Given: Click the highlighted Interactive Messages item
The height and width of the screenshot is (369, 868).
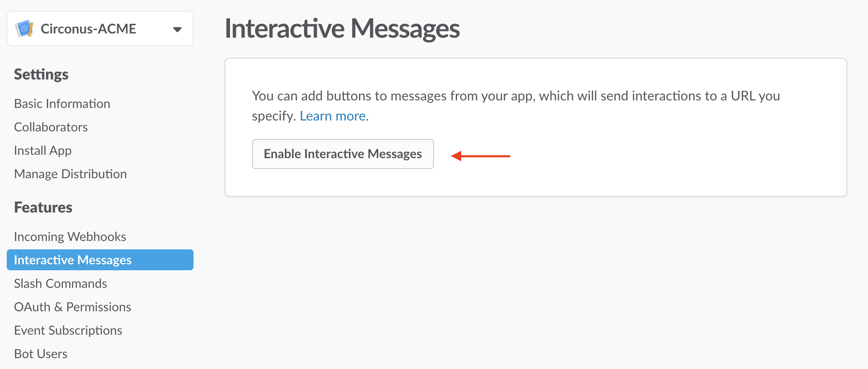Looking at the screenshot, I should pyautogui.click(x=72, y=260).
